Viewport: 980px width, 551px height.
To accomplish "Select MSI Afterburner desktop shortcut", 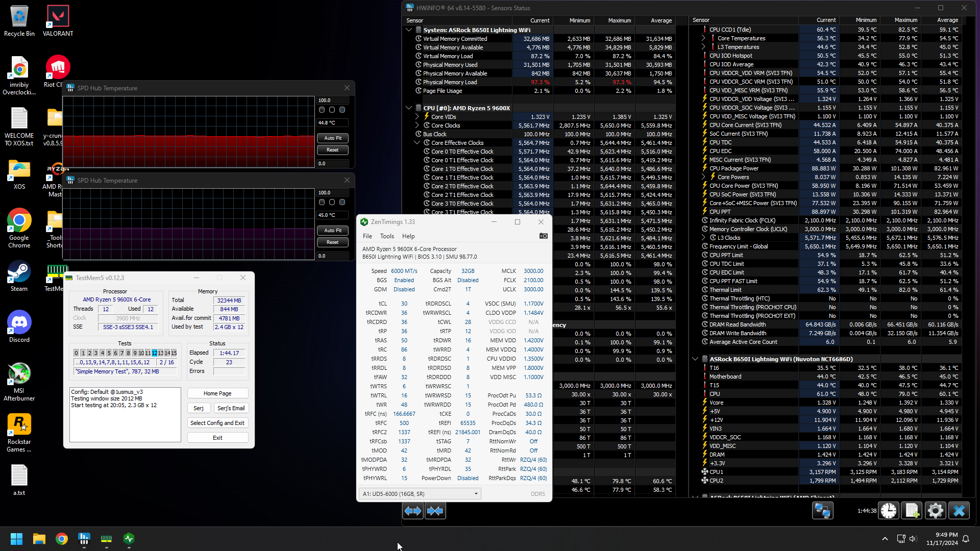I will tap(19, 382).
